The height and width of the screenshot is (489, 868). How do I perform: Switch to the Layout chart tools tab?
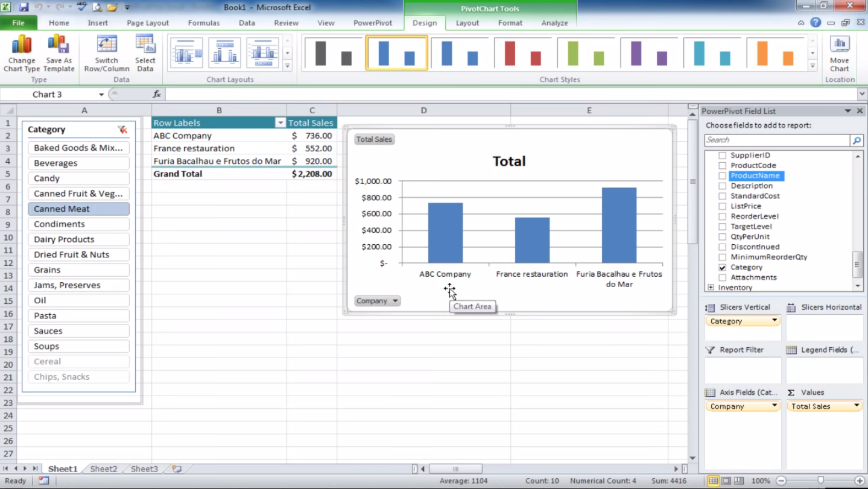point(467,23)
